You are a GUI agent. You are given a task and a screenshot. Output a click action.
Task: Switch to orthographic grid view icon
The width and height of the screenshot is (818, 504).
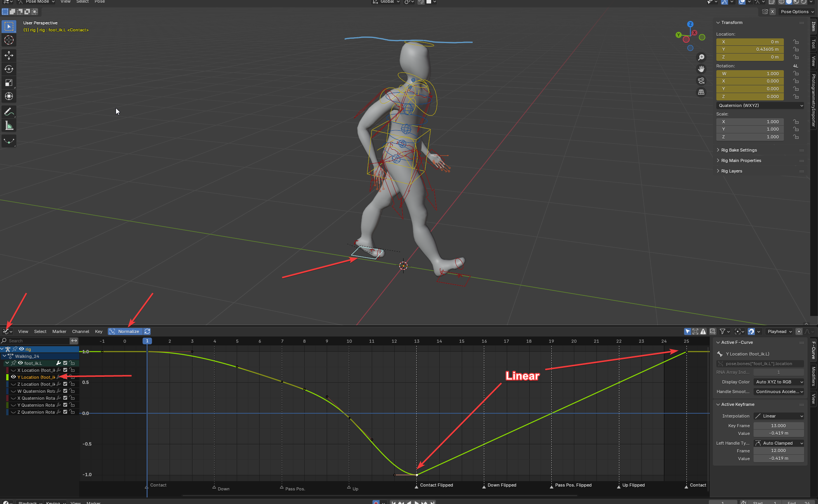coord(701,92)
